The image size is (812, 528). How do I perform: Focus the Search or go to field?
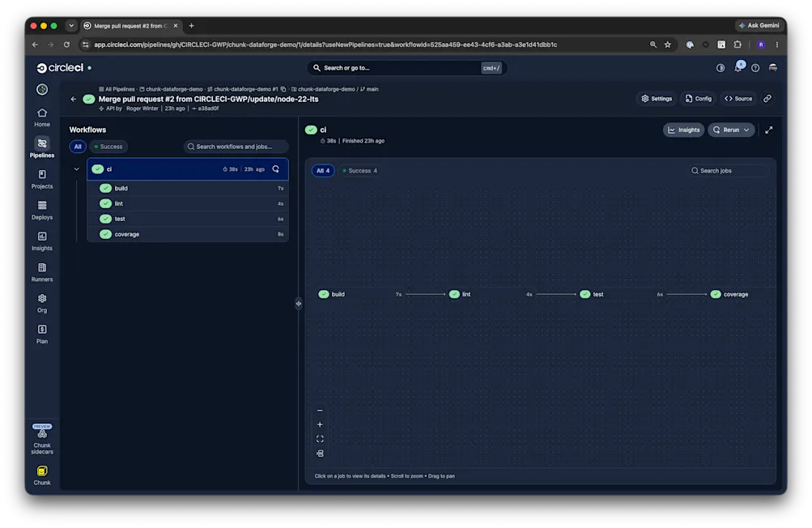(x=407, y=68)
